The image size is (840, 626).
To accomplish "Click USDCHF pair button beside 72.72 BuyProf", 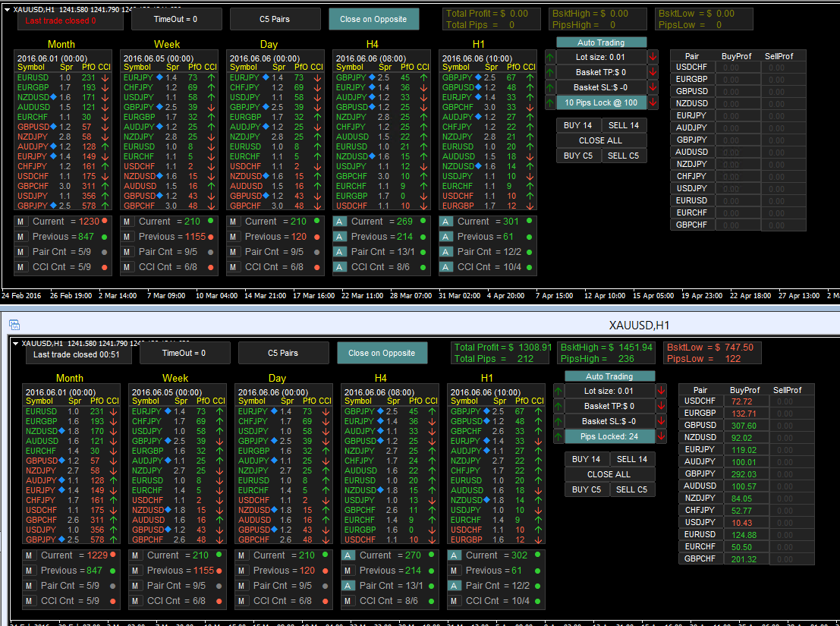I will 700,401.
